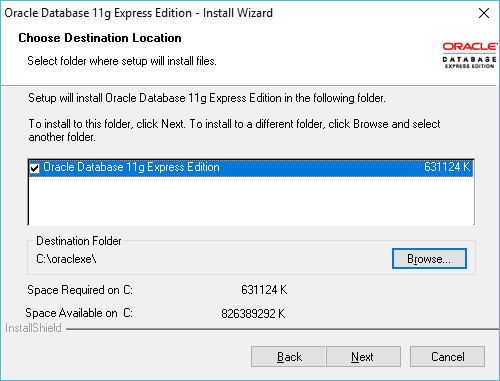Click the Destination Folder group label

click(79, 241)
